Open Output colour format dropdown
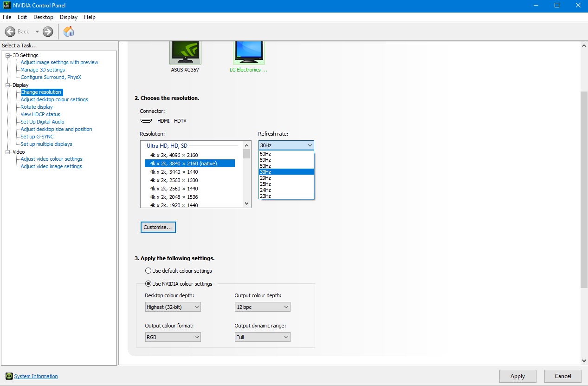The image size is (588, 386). pos(173,337)
